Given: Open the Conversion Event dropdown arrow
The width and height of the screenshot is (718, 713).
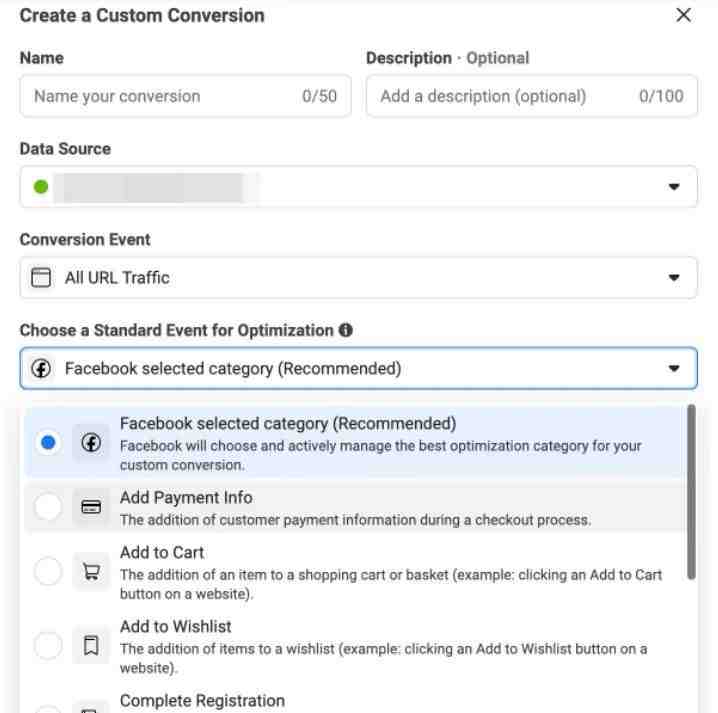Looking at the screenshot, I should (674, 278).
